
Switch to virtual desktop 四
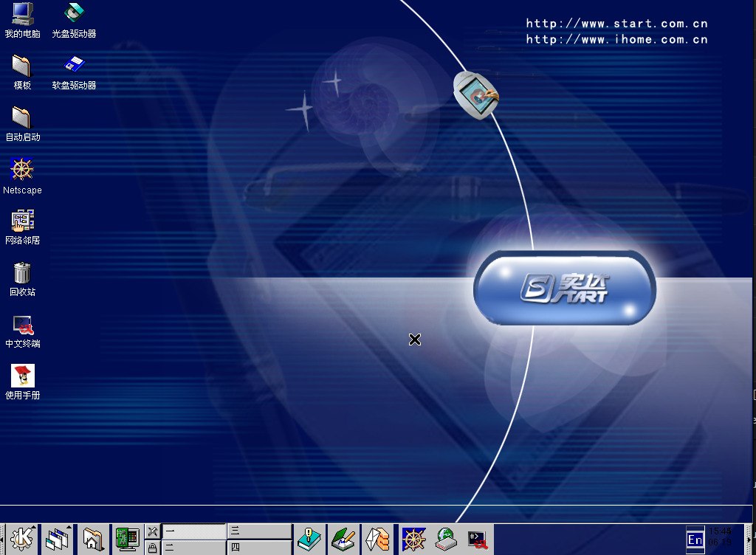tap(259, 548)
